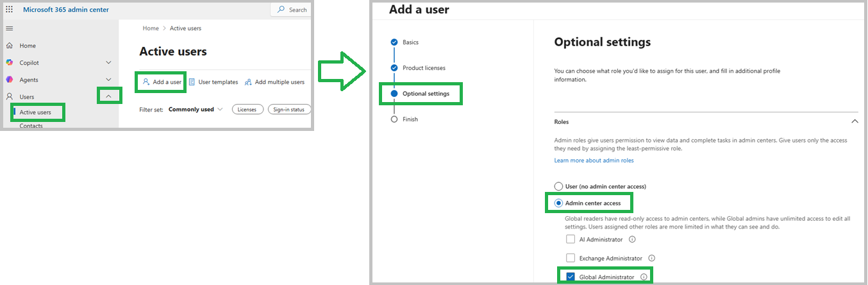
Task: Click the Optional settings heading
Action: coord(602,42)
